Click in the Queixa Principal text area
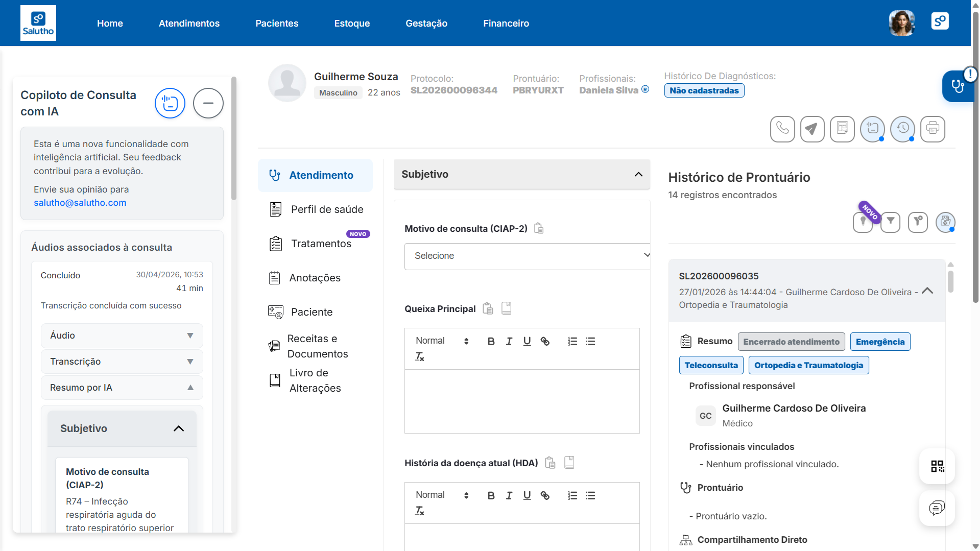 [x=522, y=401]
